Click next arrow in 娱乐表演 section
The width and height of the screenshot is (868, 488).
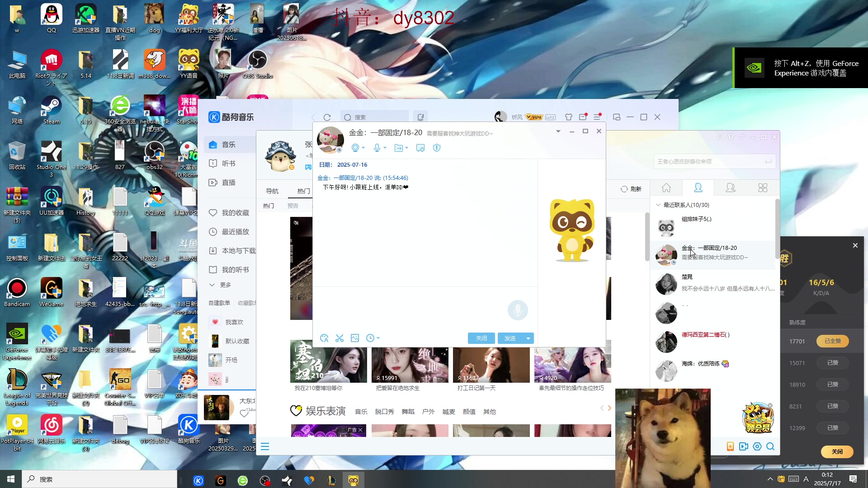click(x=609, y=408)
